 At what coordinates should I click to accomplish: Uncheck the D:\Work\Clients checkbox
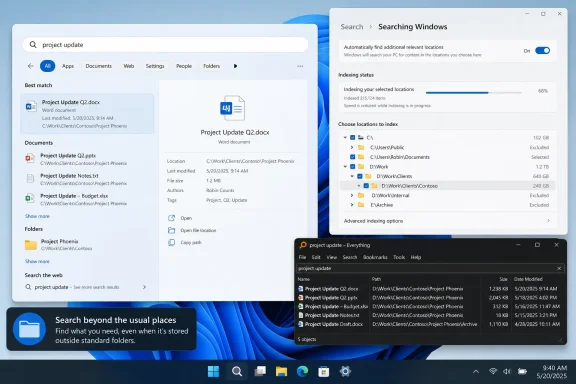click(x=360, y=176)
